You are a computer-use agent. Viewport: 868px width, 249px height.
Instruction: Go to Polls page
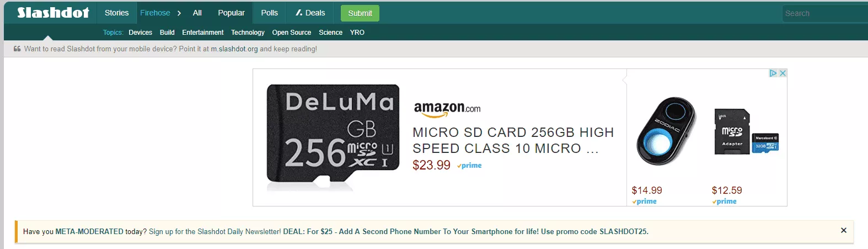(x=270, y=13)
